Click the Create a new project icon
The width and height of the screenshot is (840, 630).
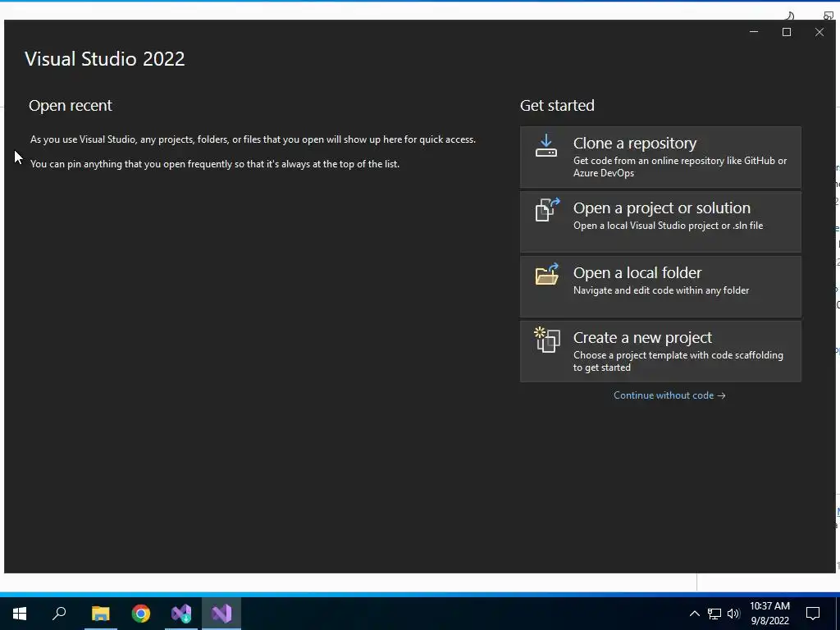click(547, 340)
